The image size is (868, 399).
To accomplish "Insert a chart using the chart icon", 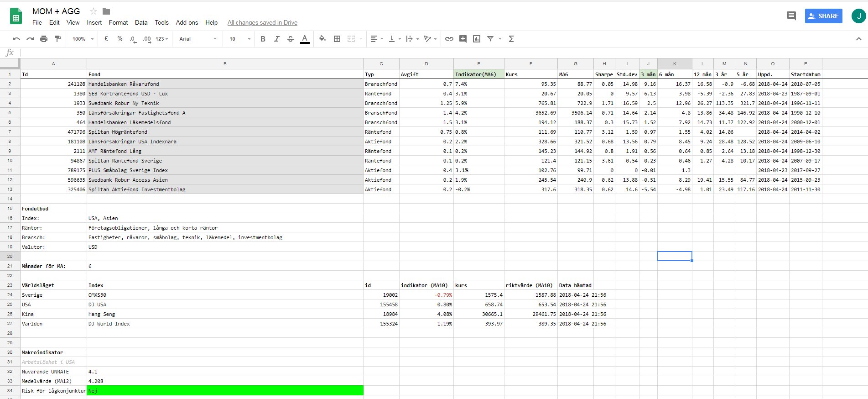I will click(477, 39).
